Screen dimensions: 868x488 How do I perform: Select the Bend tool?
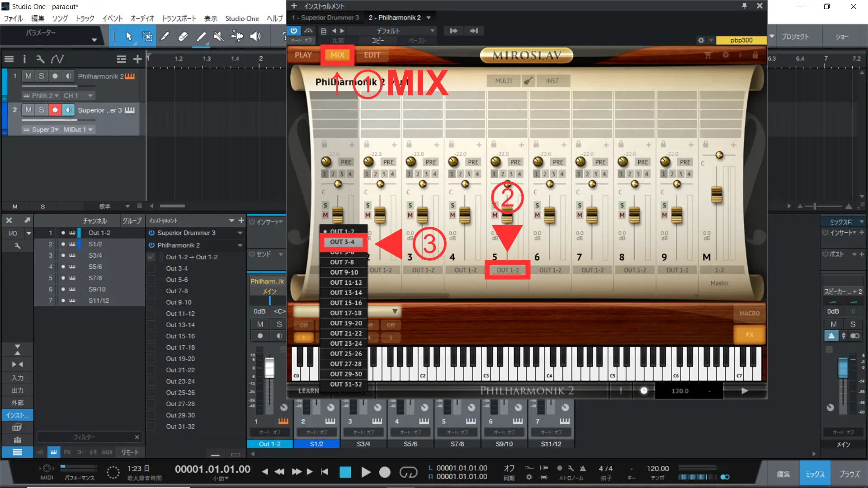pyautogui.click(x=237, y=36)
